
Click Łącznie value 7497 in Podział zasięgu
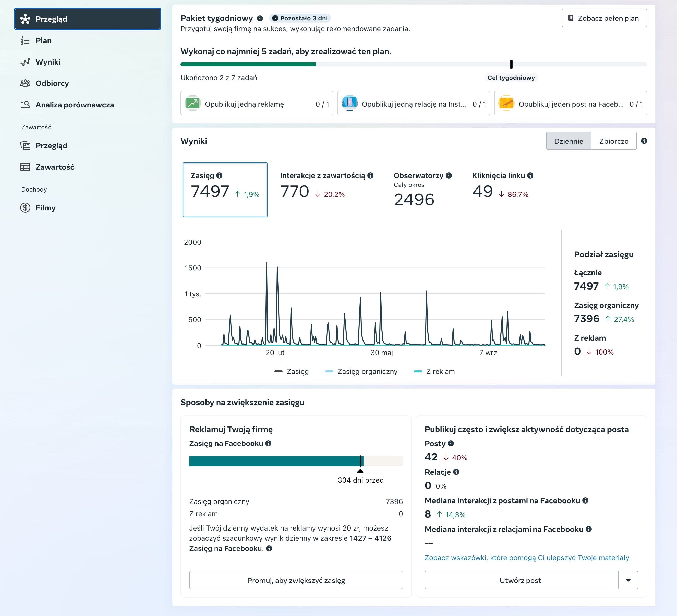(586, 286)
